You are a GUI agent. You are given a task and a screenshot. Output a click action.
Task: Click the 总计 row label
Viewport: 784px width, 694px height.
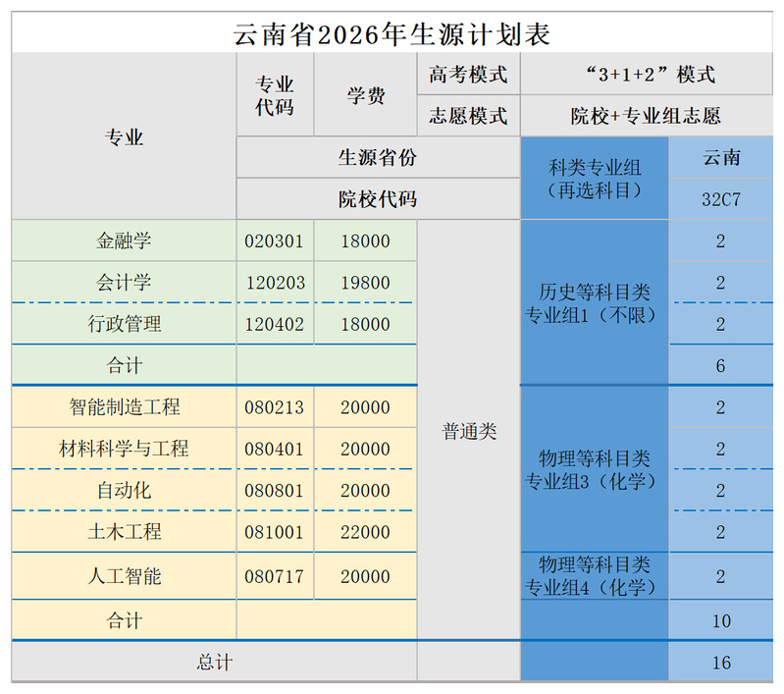(214, 662)
